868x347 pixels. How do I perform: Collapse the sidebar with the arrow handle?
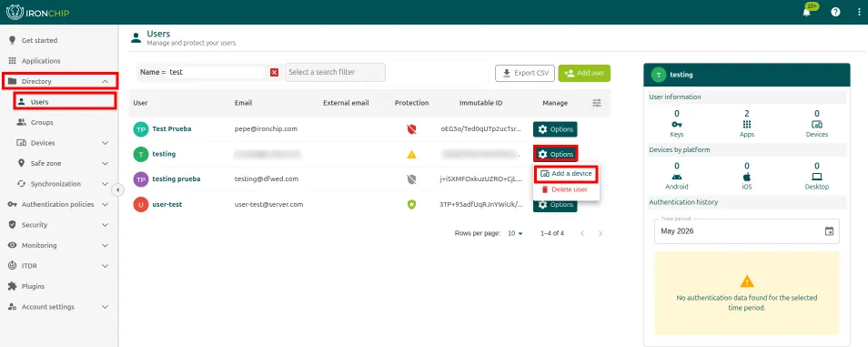[x=118, y=190]
